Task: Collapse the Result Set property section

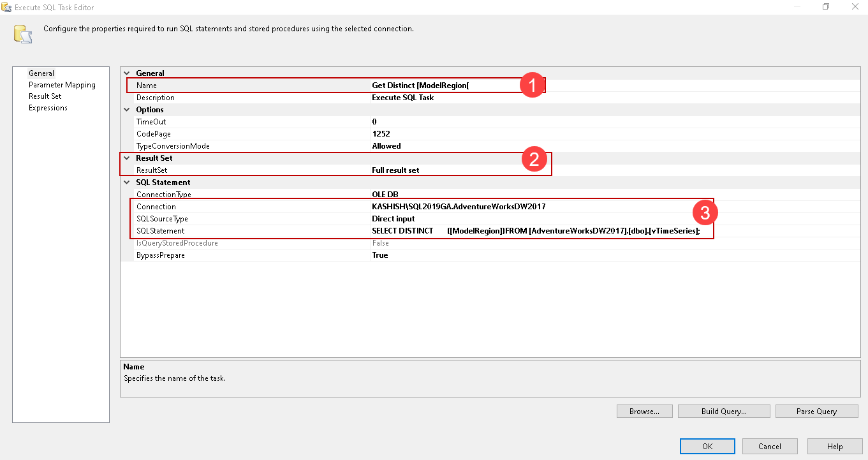Action: coord(127,158)
